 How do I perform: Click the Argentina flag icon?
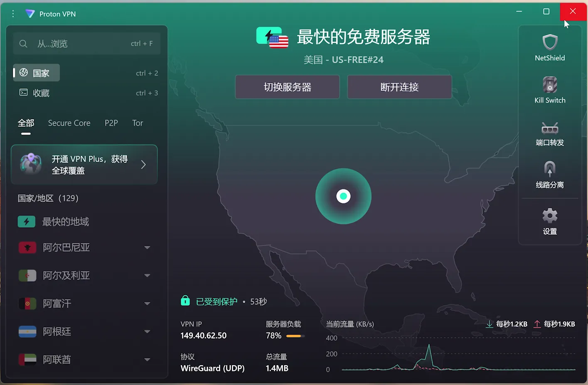pyautogui.click(x=27, y=331)
